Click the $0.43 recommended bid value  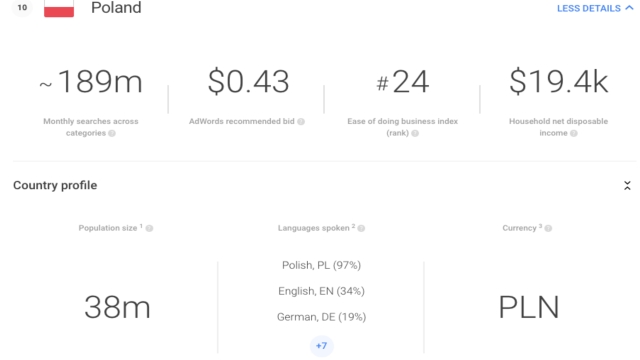coord(249,82)
